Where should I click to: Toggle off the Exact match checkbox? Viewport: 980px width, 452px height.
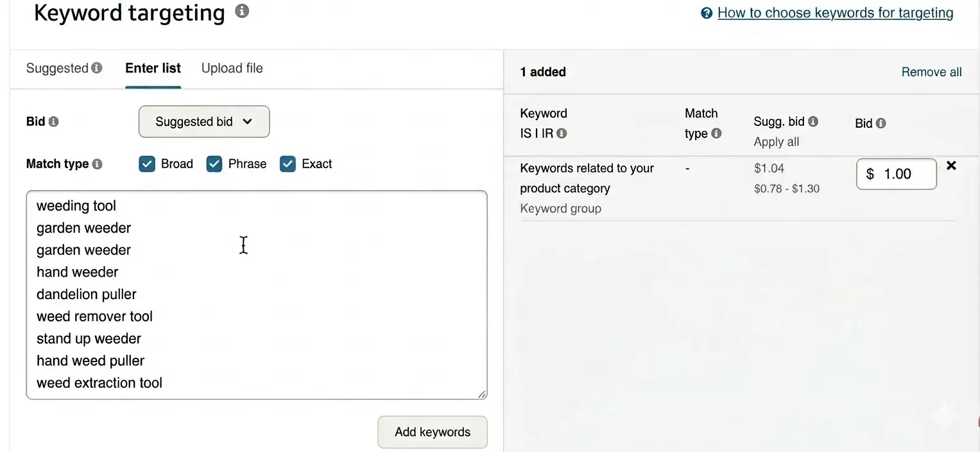click(288, 164)
